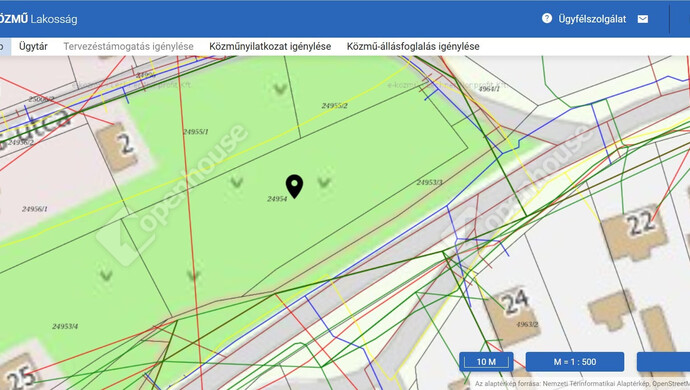Click the M = 1 : 500 scale button
Viewport: 690px width, 390px height.
click(x=575, y=362)
